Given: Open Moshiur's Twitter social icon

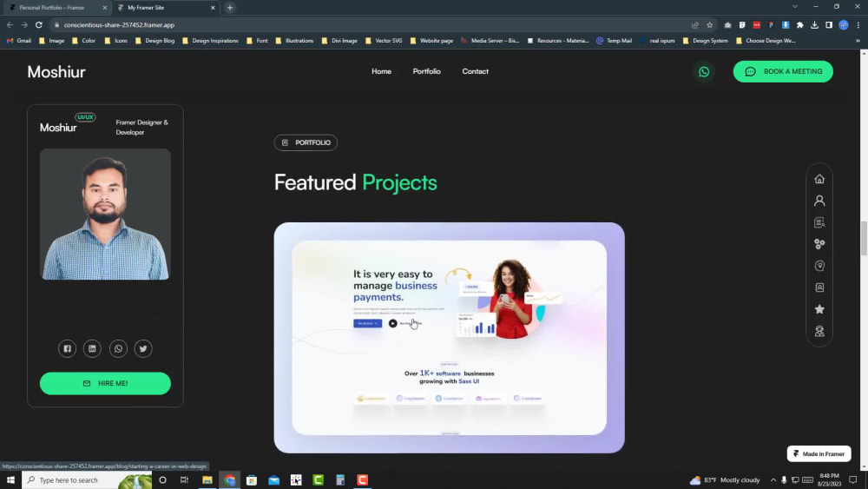Looking at the screenshot, I should [x=143, y=348].
